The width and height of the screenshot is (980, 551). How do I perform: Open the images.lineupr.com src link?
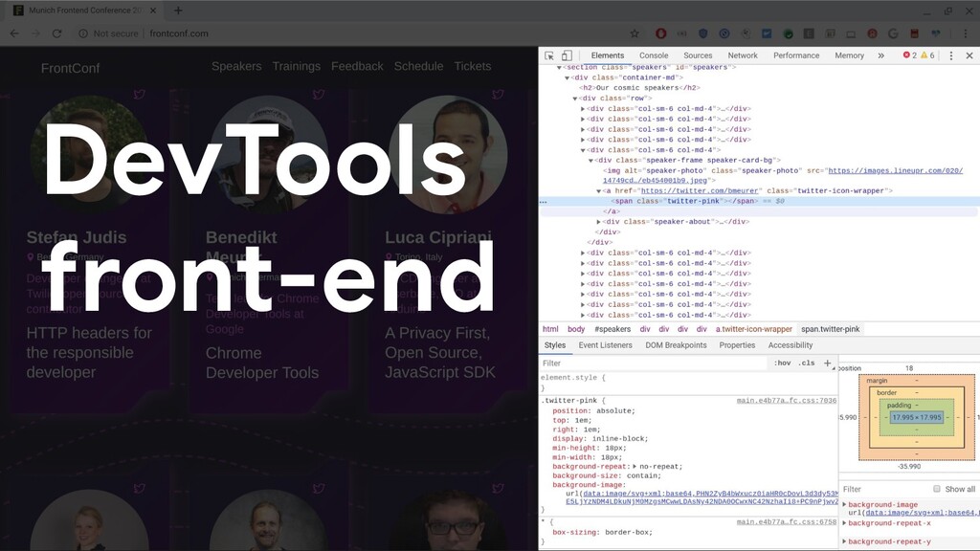[x=895, y=170]
